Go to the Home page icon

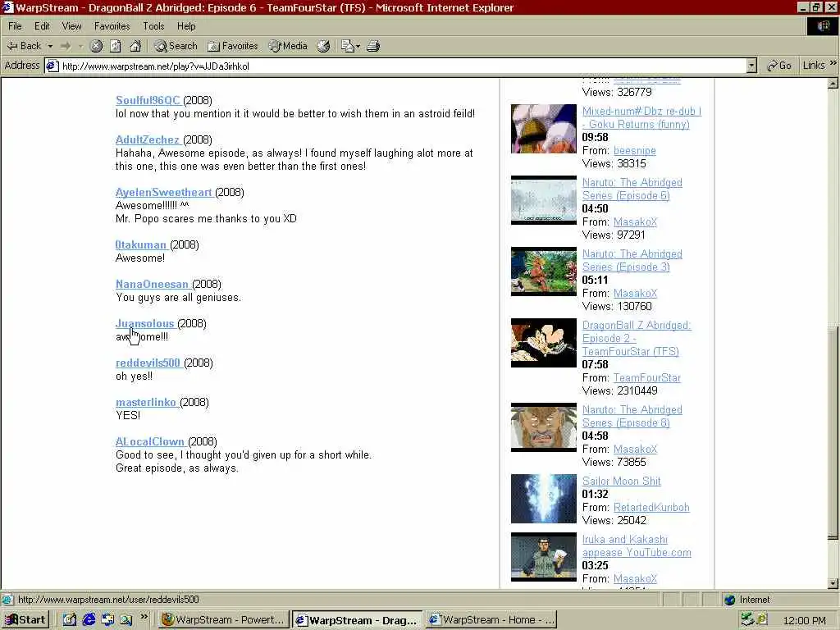pyautogui.click(x=135, y=47)
